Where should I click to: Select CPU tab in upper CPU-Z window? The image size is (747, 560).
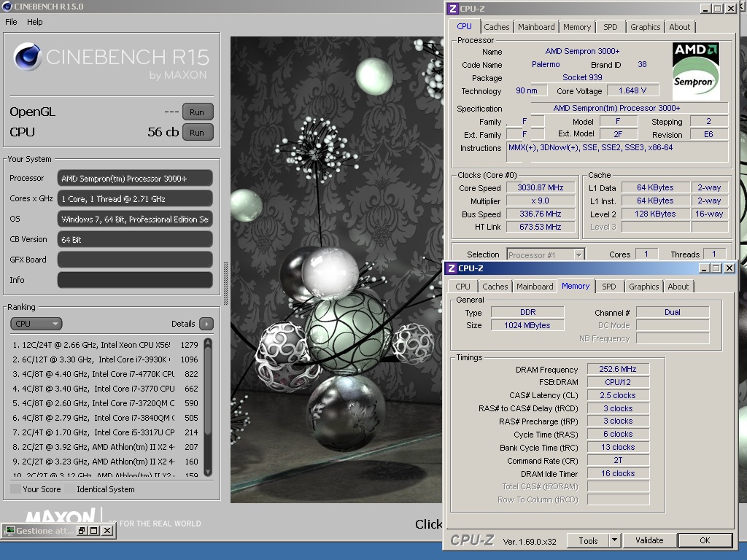pos(464,27)
